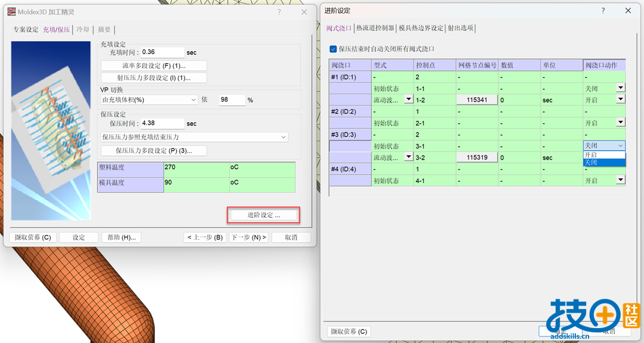Select valve gate row #3 (ID:3)
This screenshot has height=343, width=644.
pos(350,134)
